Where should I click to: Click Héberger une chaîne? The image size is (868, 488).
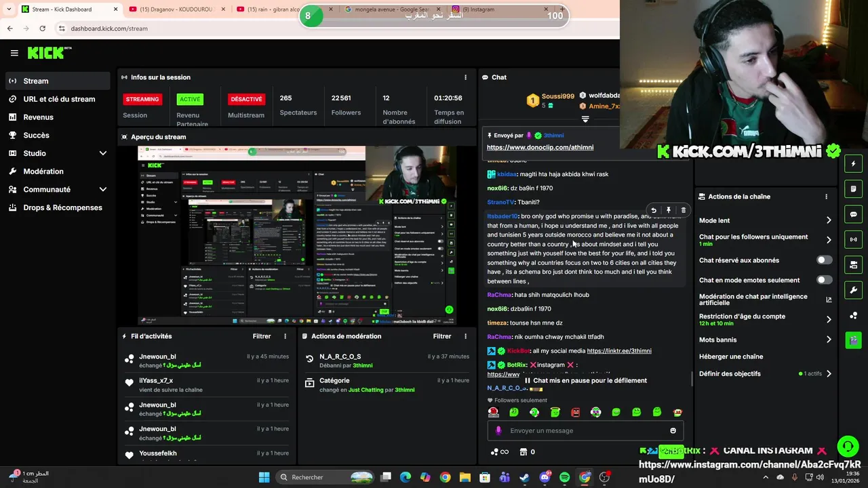coord(731,357)
